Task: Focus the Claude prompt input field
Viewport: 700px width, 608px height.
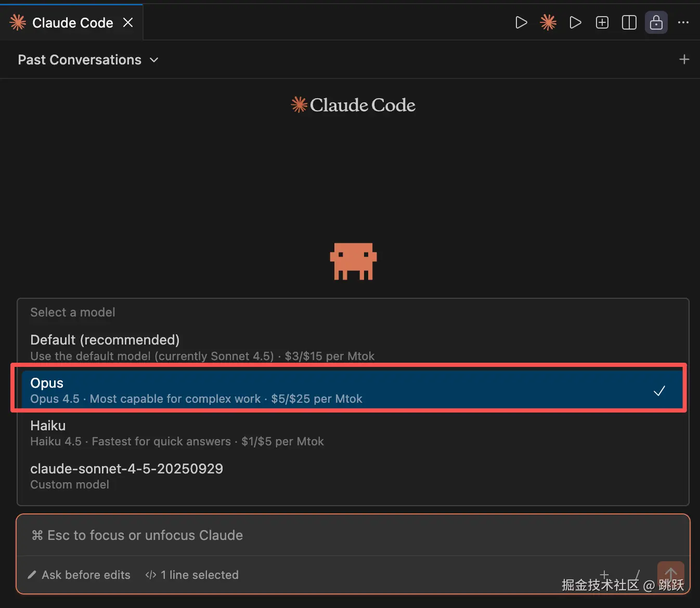Action: coord(353,535)
